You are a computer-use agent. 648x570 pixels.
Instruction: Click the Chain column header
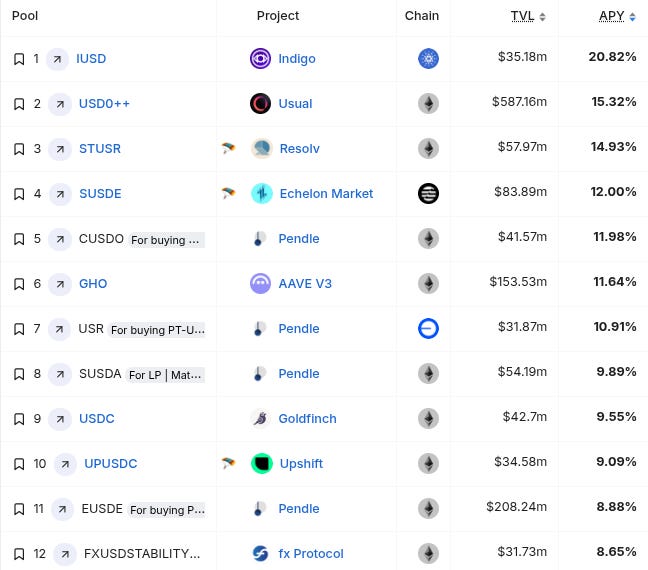(x=422, y=16)
